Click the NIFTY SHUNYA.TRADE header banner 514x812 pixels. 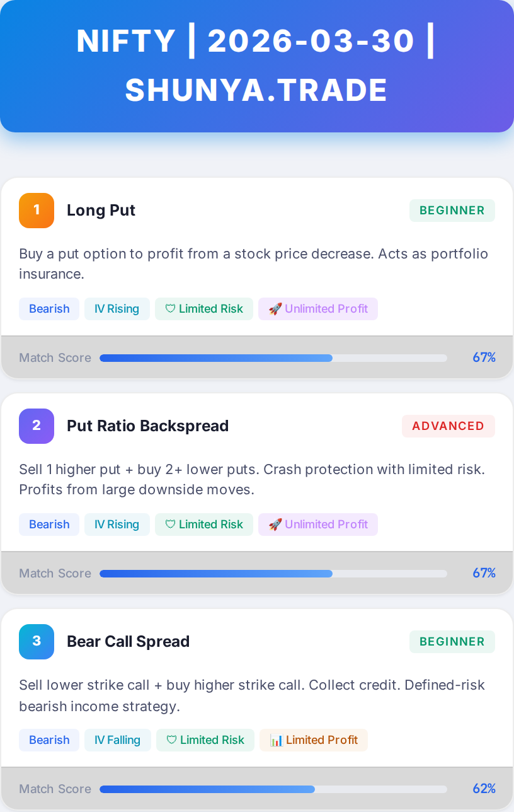[257, 66]
